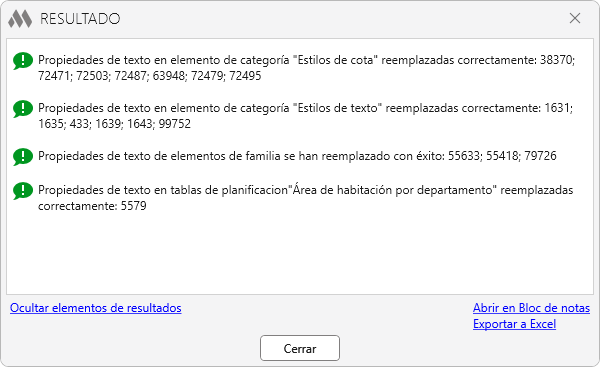The image size is (600, 367).
Task: Select schedule element ID 5579
Action: [134, 206]
